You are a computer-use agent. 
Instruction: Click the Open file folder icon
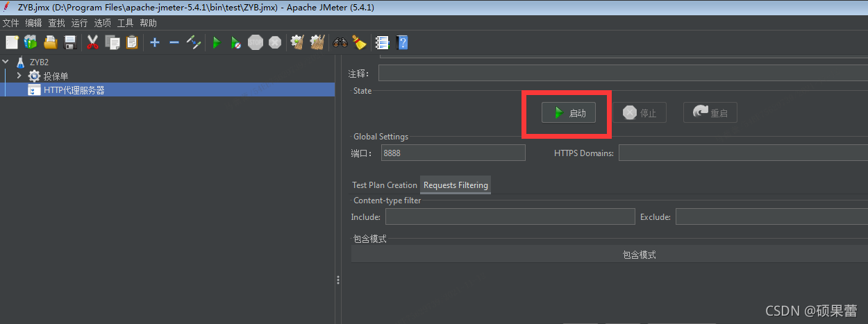coord(50,42)
